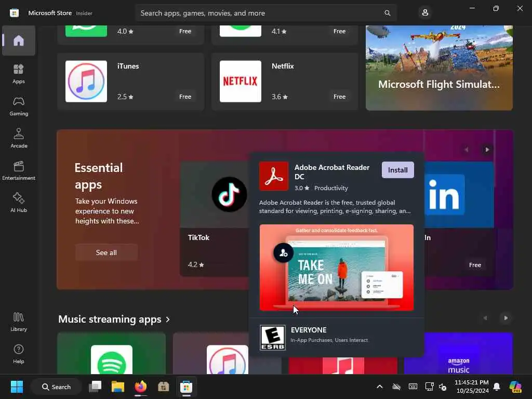Open Help in the sidebar
Image resolution: width=532 pixels, height=399 pixels.
pyautogui.click(x=19, y=354)
